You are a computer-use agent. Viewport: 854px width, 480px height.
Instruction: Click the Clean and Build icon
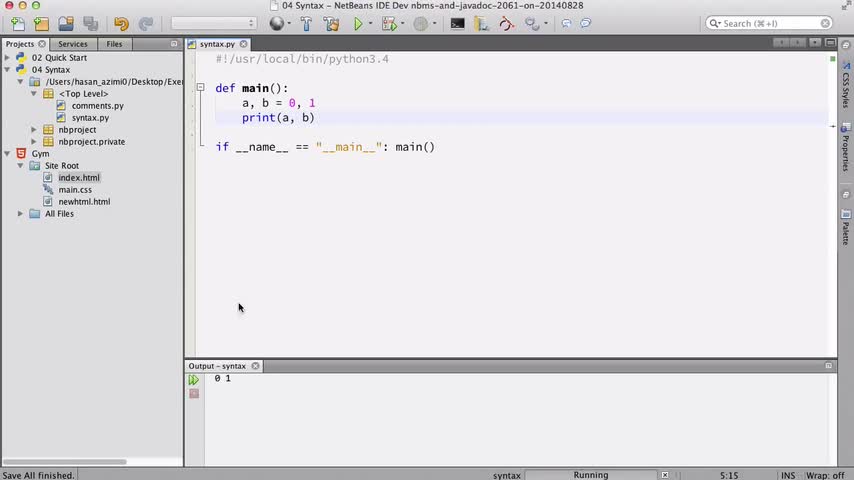331,23
